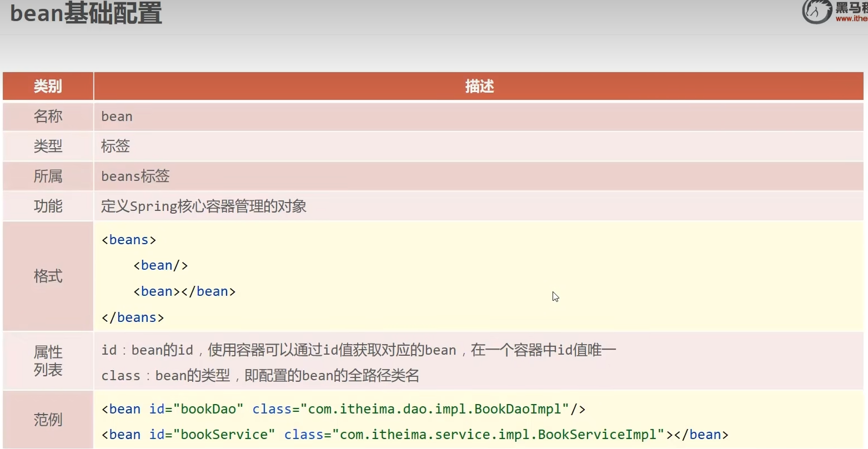Select the "范例" row label

48,420
